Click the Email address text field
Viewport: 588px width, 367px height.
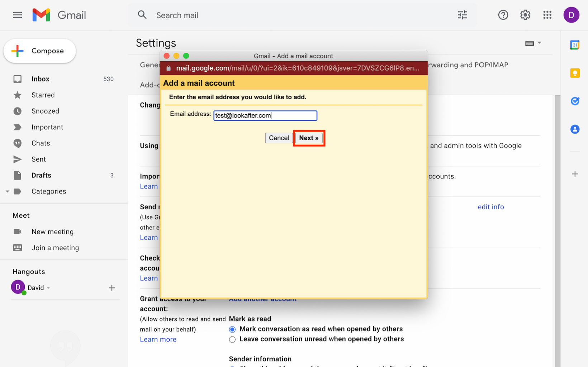(265, 115)
